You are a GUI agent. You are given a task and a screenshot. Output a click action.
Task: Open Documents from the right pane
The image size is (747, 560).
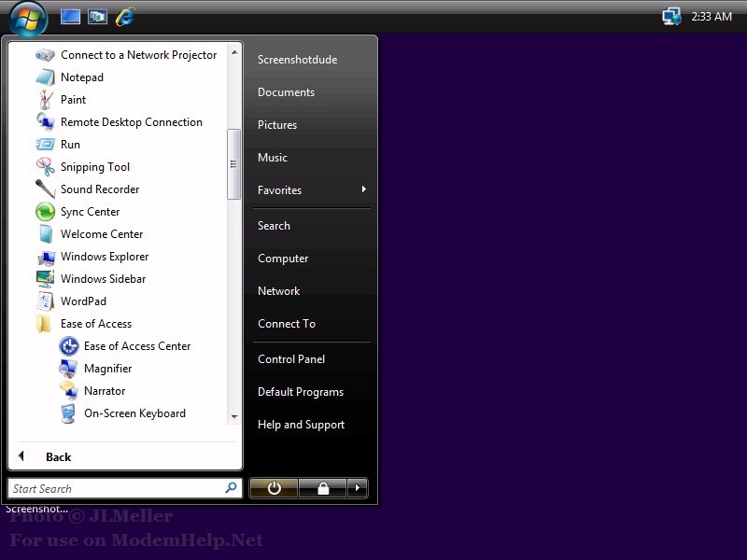click(287, 92)
